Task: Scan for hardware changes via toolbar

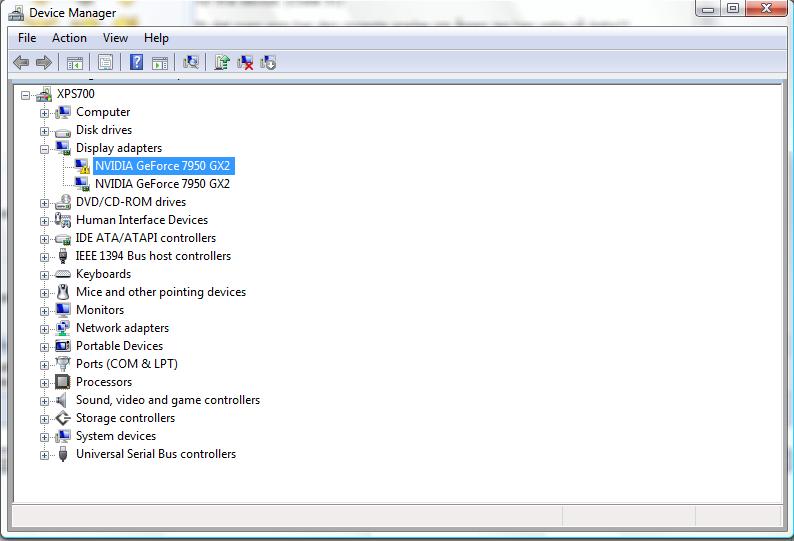Action: click(191, 62)
